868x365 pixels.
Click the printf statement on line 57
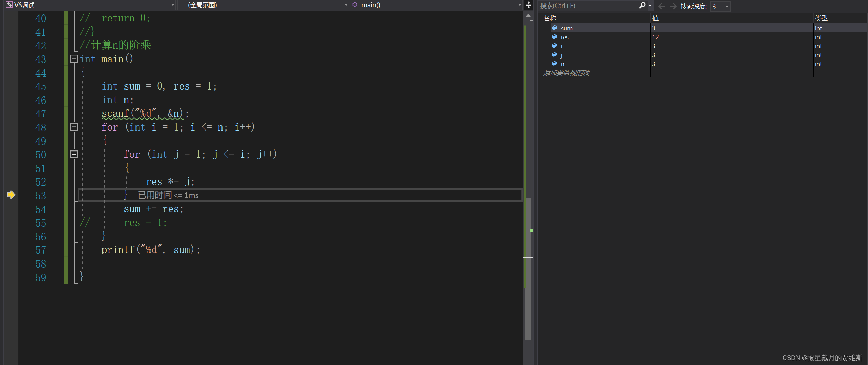coord(151,250)
